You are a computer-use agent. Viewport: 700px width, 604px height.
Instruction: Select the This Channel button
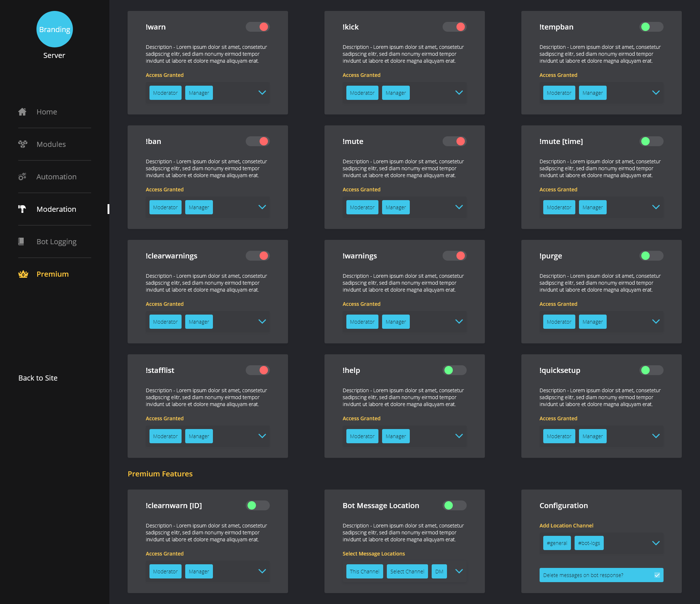point(364,571)
